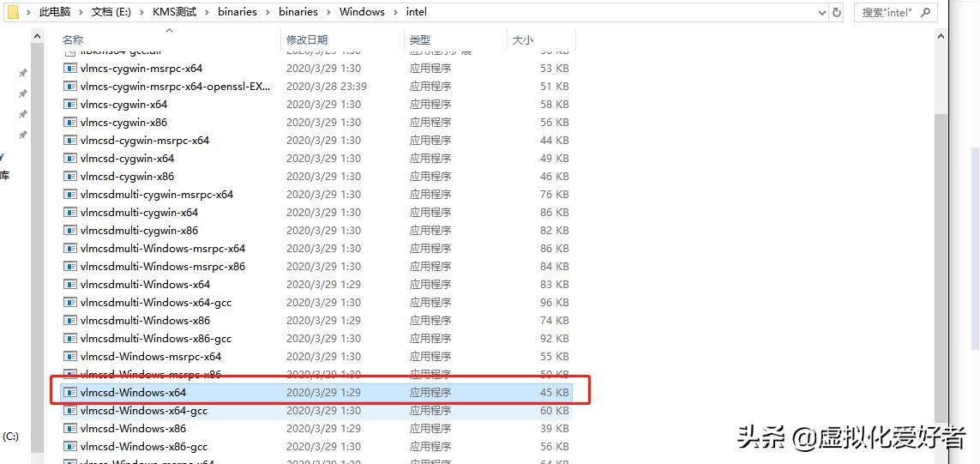Click the 76 KB size cell

click(555, 195)
